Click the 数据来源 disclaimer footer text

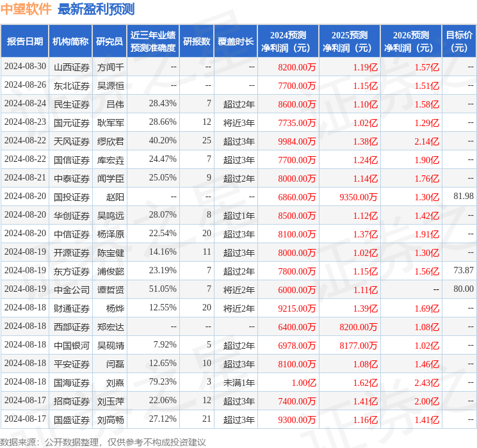pos(103,442)
